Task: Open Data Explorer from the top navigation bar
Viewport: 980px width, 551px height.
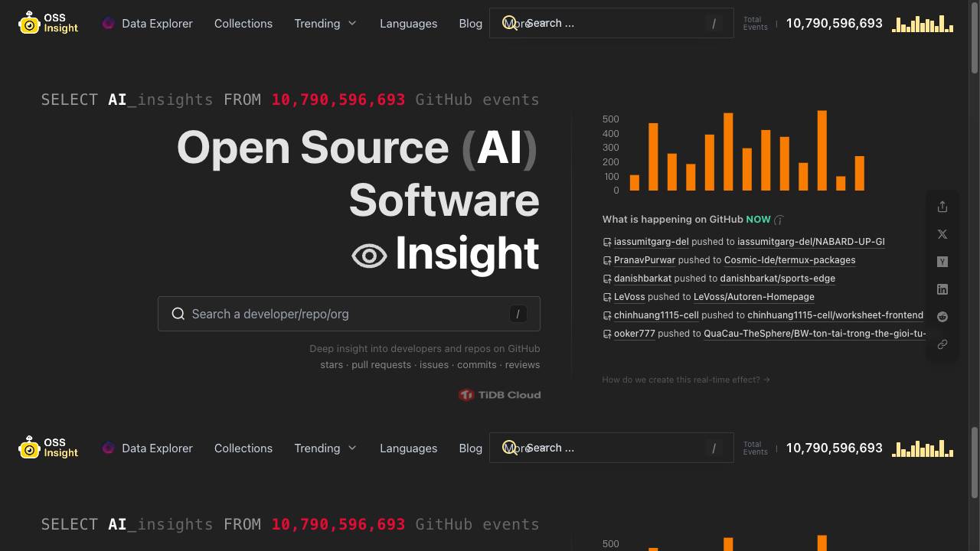Action: tap(147, 23)
